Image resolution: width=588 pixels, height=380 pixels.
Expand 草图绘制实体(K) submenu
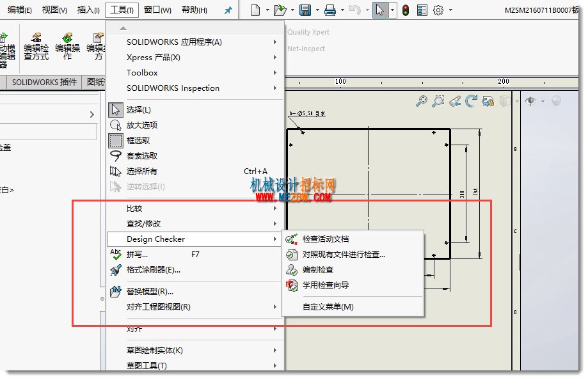point(195,350)
